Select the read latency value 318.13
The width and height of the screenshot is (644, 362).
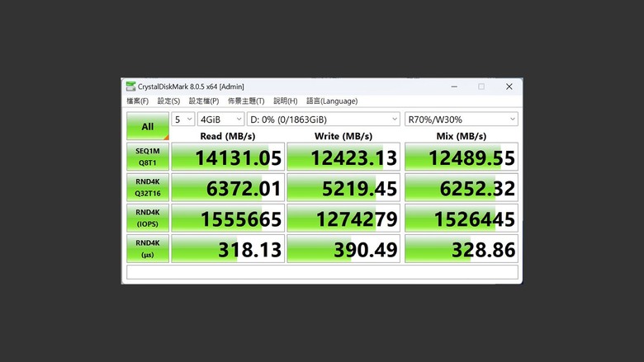228,249
